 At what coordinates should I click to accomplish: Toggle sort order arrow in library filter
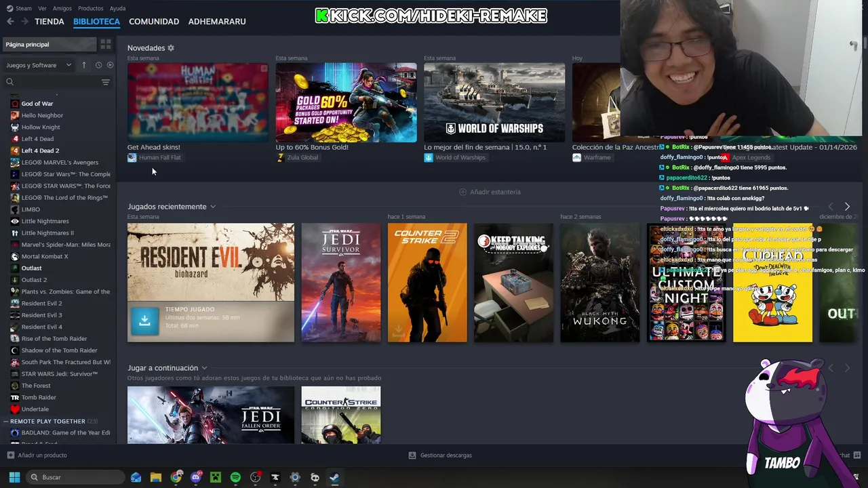click(84, 65)
